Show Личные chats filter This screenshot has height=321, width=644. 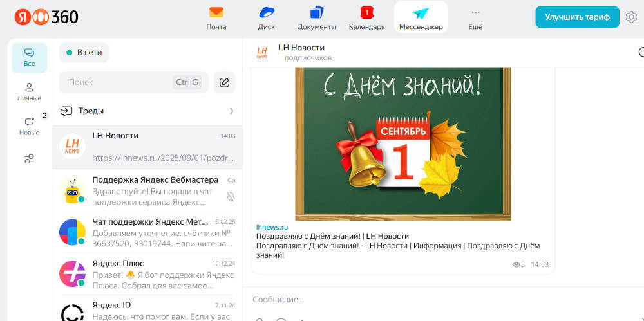(x=29, y=92)
